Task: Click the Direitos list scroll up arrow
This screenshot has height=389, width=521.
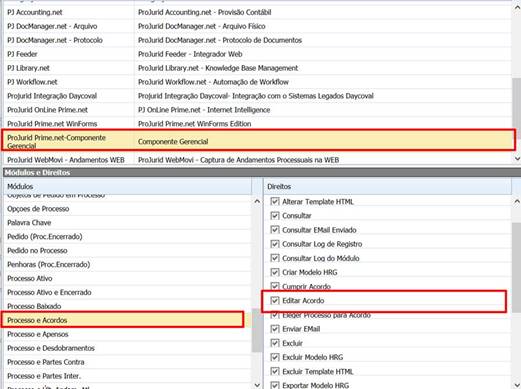Action: (x=517, y=201)
